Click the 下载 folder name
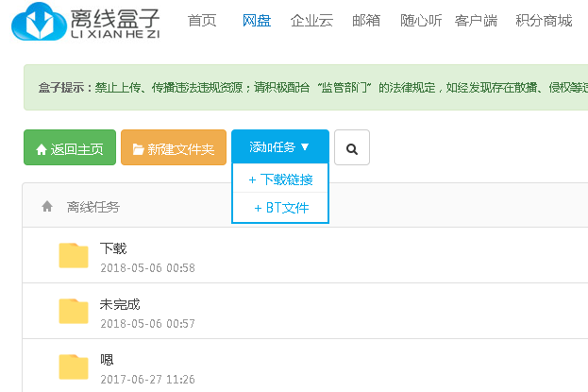 click(113, 248)
